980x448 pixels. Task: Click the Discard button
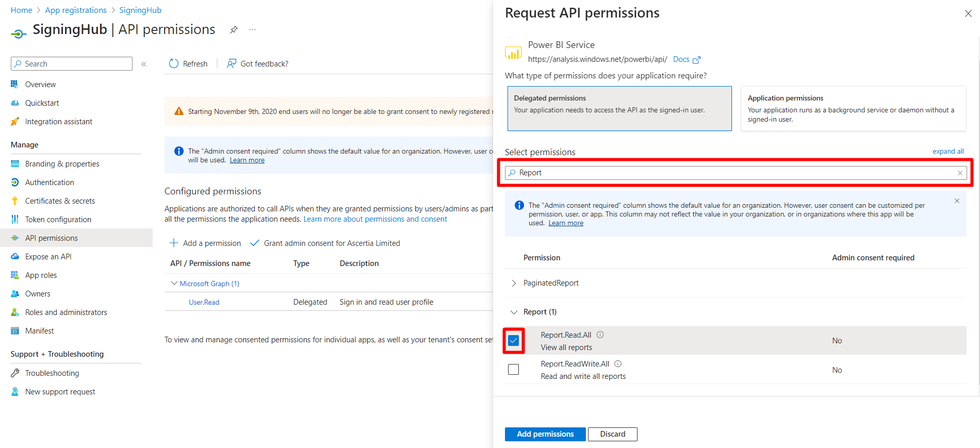pyautogui.click(x=612, y=434)
